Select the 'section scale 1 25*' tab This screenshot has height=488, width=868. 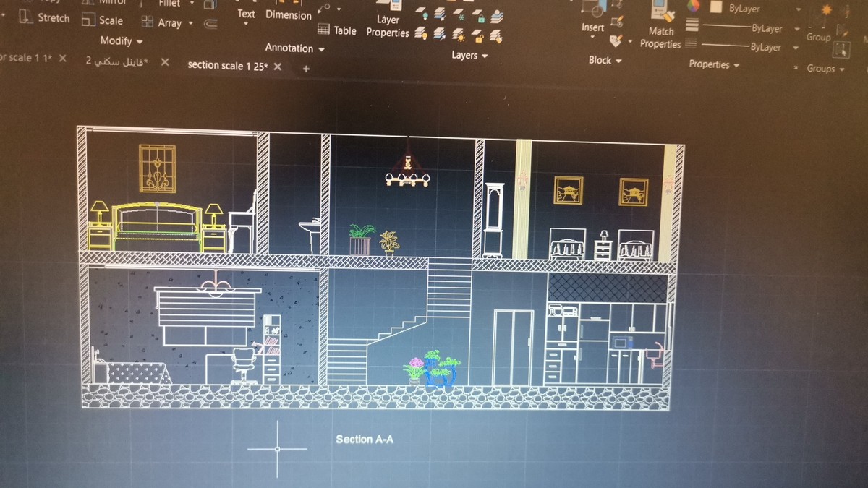pyautogui.click(x=228, y=65)
